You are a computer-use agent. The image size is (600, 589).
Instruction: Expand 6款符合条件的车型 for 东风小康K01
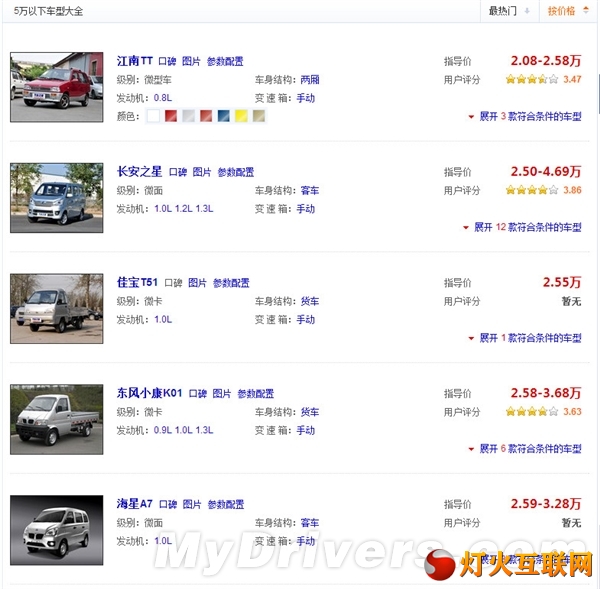525,449
